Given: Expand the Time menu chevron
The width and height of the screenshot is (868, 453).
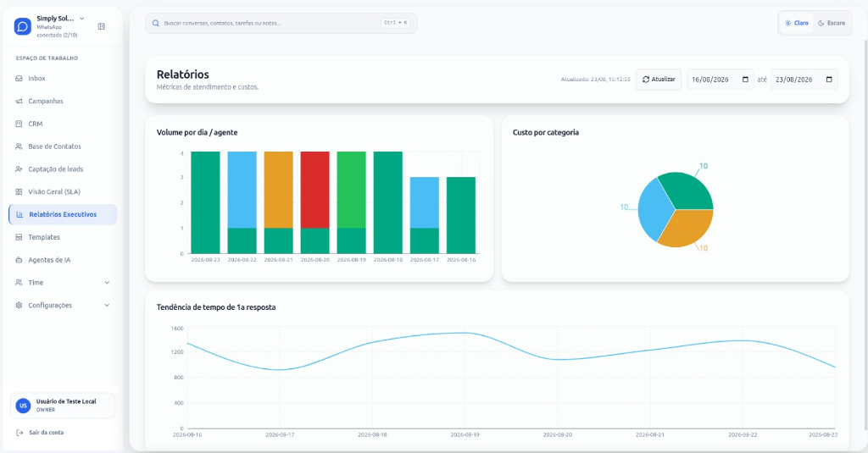Looking at the screenshot, I should pyautogui.click(x=107, y=283).
